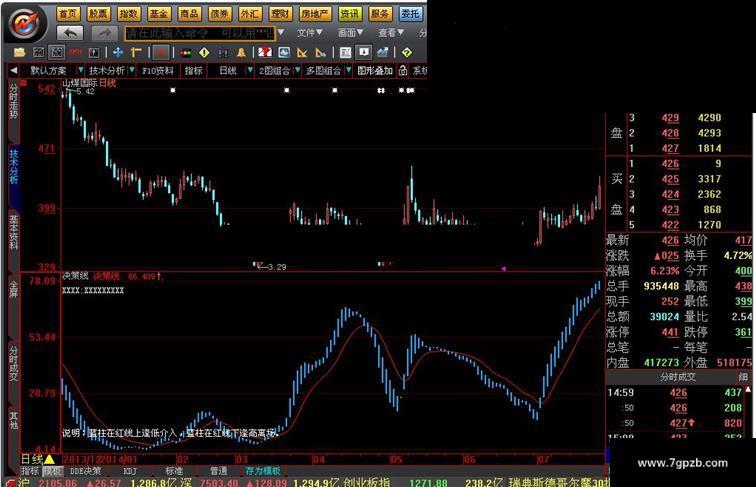Viewport: 756px width, 487px height.
Task: Click the lock icon next to 图形叠加
Action: (403, 71)
